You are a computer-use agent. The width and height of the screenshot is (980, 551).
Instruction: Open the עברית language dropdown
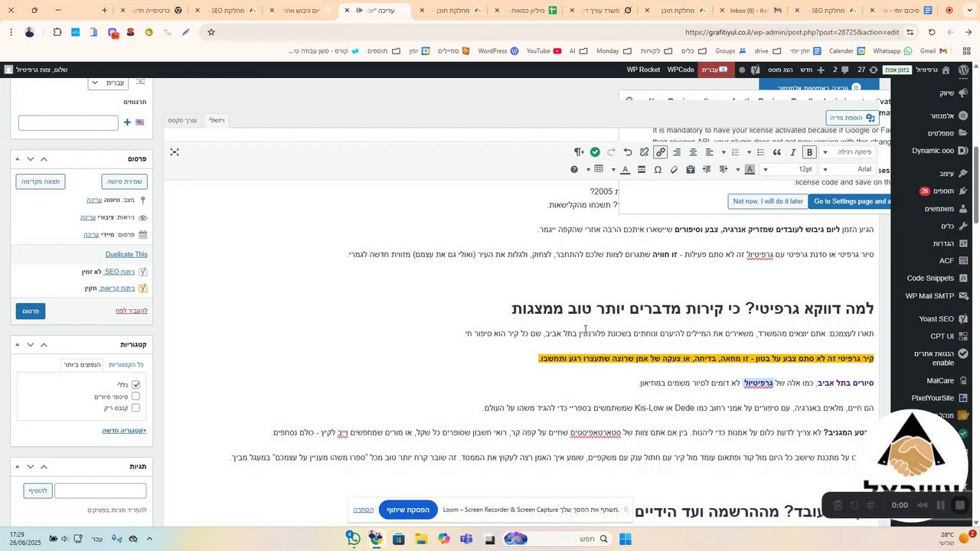[x=107, y=83]
